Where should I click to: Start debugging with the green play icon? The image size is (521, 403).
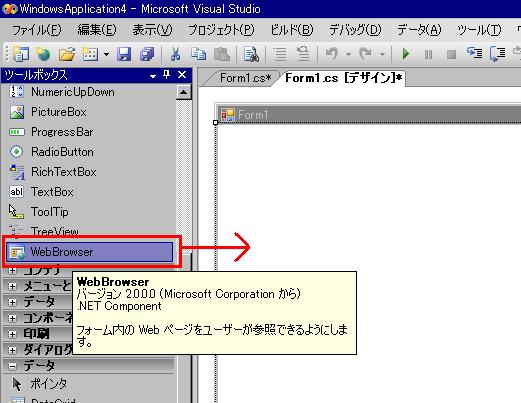pos(406,54)
